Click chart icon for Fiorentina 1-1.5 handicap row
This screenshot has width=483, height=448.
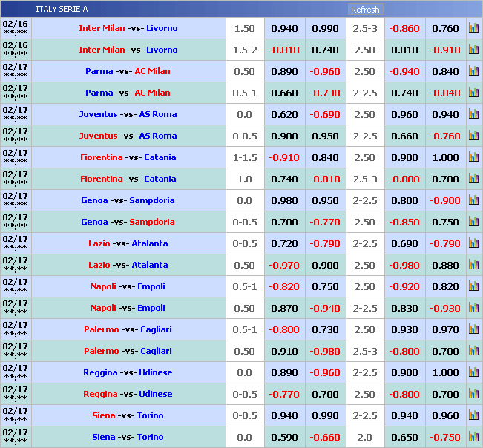point(473,158)
